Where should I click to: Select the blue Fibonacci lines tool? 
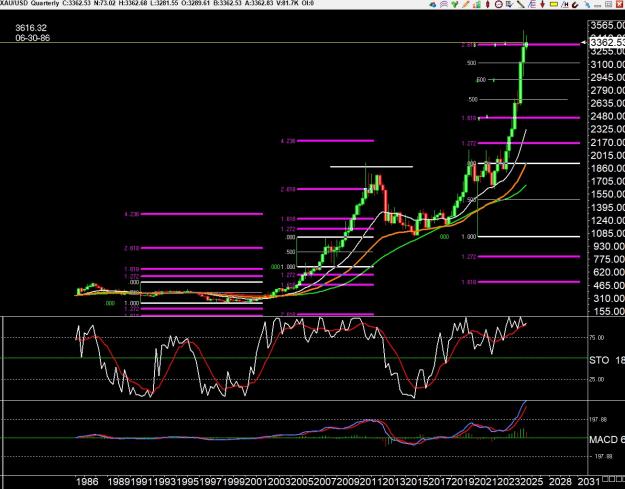pos(532,4)
